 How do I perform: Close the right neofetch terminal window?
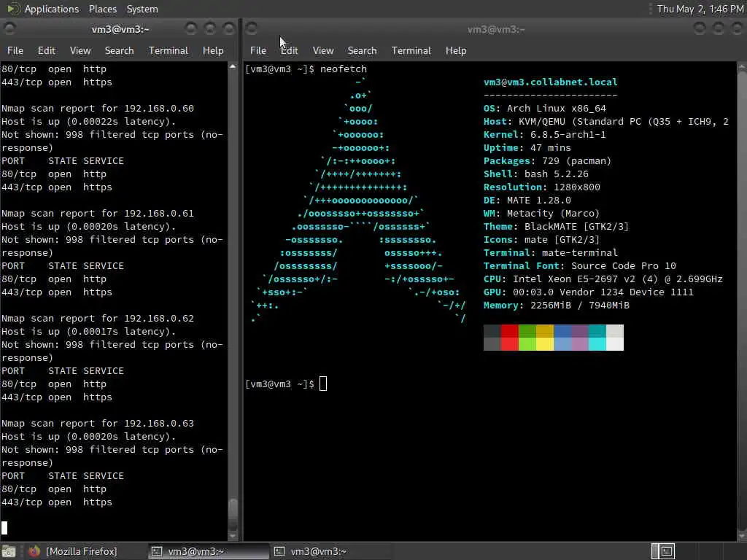(x=737, y=29)
